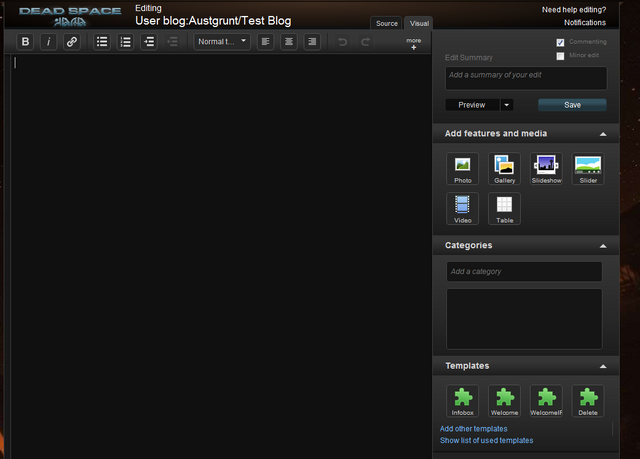Switch to the Visual tab
Screen dimensions: 640x459
419,23
